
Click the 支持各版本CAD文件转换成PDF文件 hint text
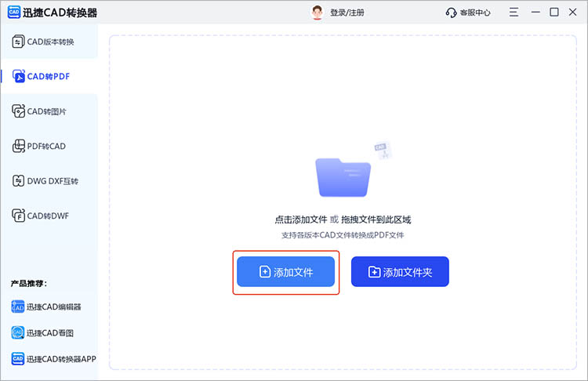(x=343, y=235)
